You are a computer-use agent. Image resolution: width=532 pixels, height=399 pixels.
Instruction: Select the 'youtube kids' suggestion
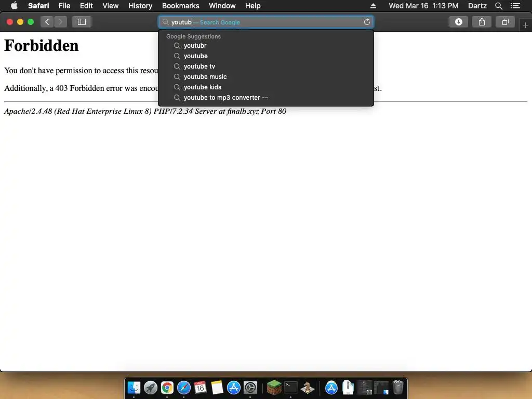click(x=266, y=87)
